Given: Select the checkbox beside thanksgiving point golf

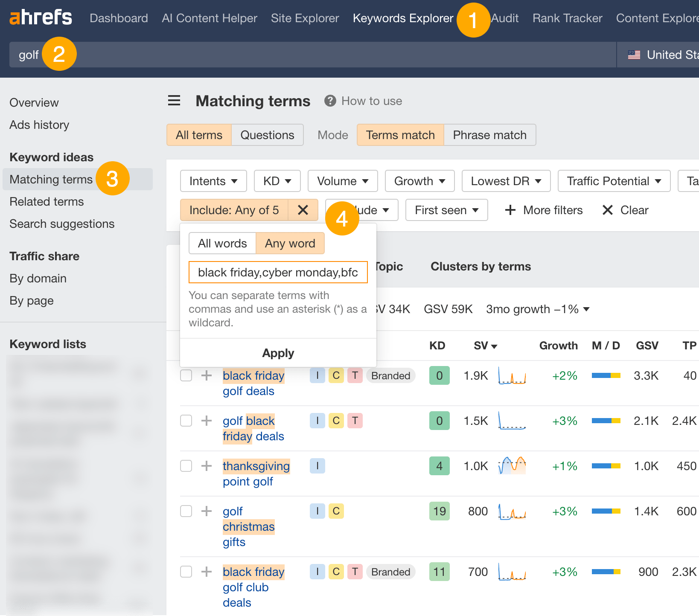Looking at the screenshot, I should pyautogui.click(x=186, y=466).
